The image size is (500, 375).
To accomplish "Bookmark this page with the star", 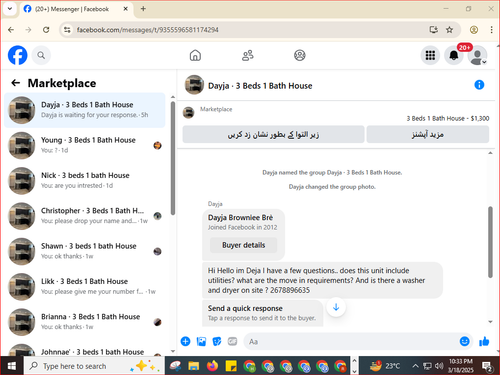I will click(x=449, y=30).
